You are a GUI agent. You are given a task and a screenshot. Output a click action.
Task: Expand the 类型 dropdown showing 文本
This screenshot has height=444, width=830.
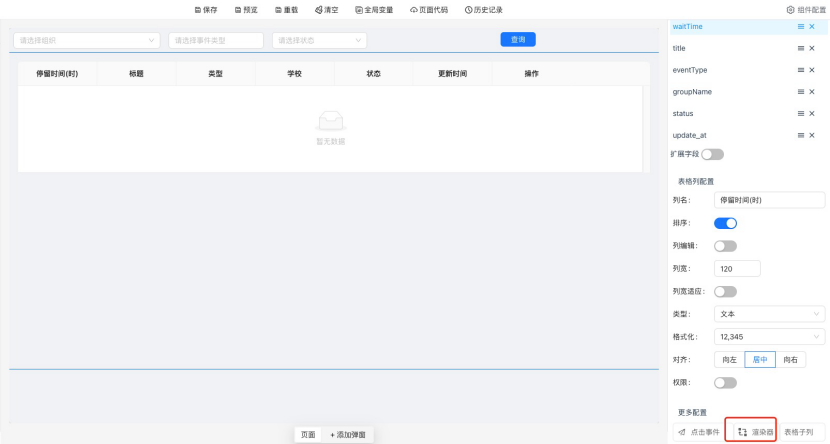point(770,314)
